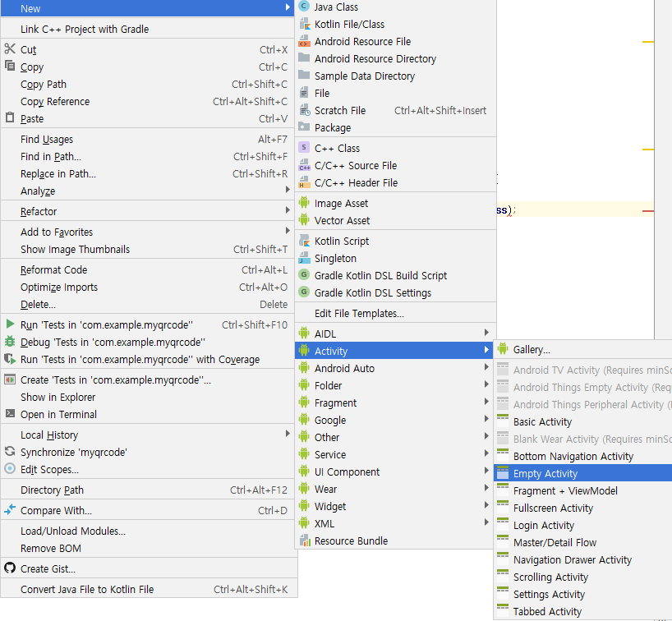Choose Link C++ Project with Gradle

[x=147, y=29]
